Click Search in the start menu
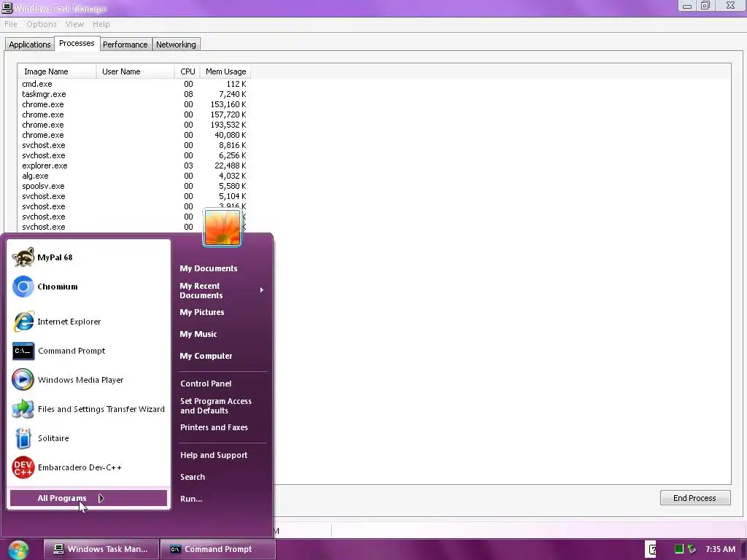Viewport: 747px width, 560px height. tap(193, 477)
